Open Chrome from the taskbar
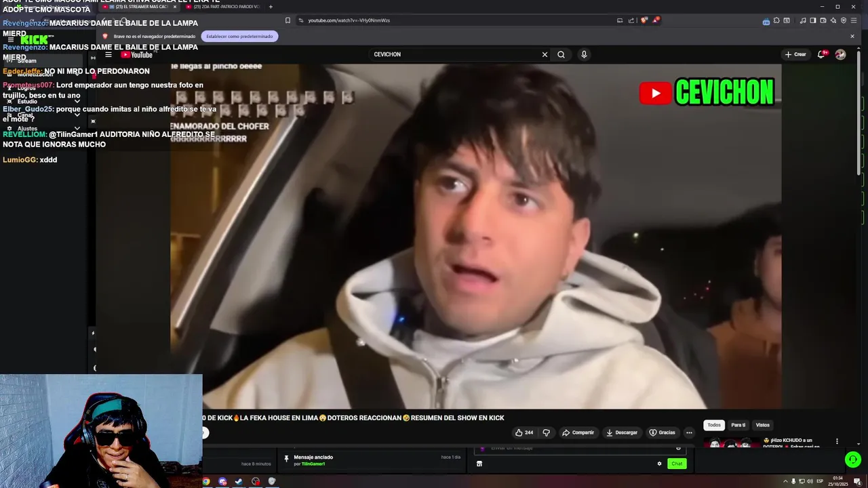 (x=206, y=481)
